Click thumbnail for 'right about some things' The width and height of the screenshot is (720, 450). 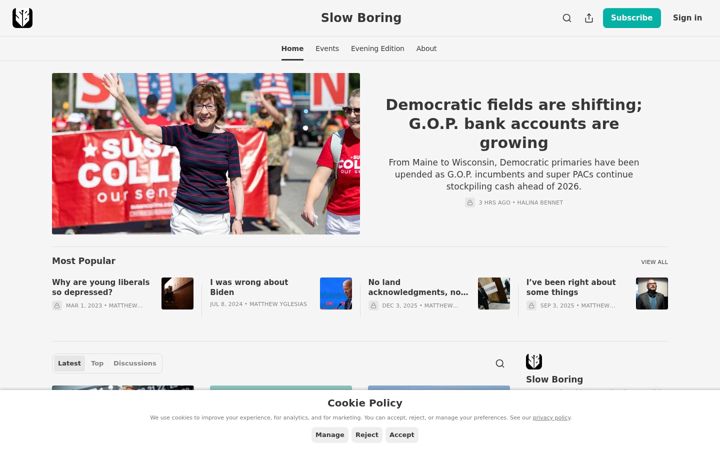pyautogui.click(x=652, y=293)
